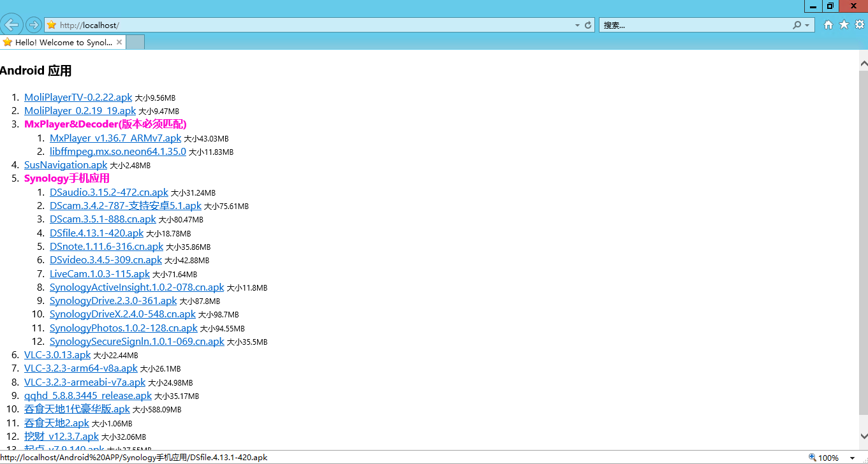Open a new blank tab button
868x464 pixels.
click(135, 42)
